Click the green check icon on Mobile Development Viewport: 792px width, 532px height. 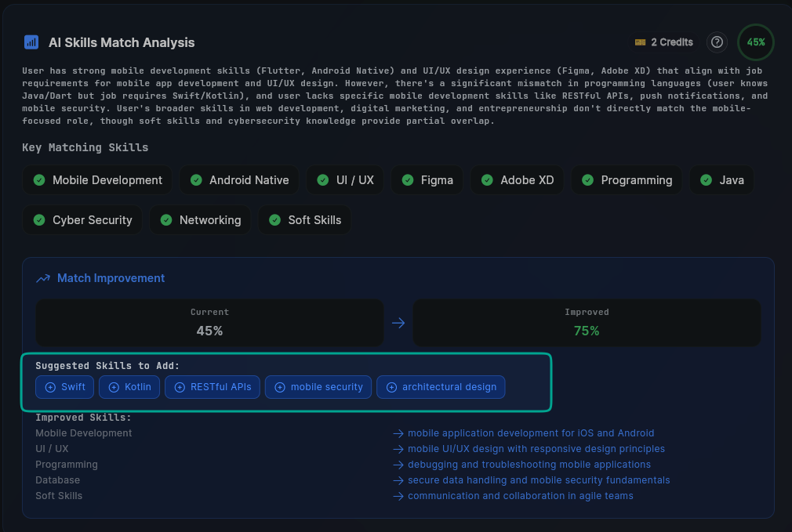pyautogui.click(x=38, y=179)
